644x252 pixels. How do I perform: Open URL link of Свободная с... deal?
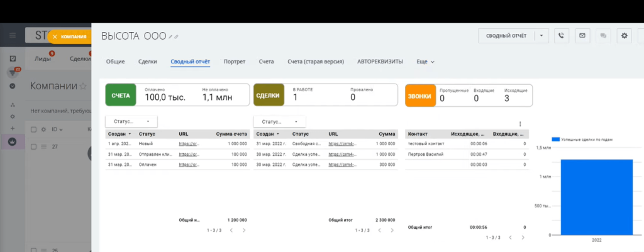[x=343, y=144]
